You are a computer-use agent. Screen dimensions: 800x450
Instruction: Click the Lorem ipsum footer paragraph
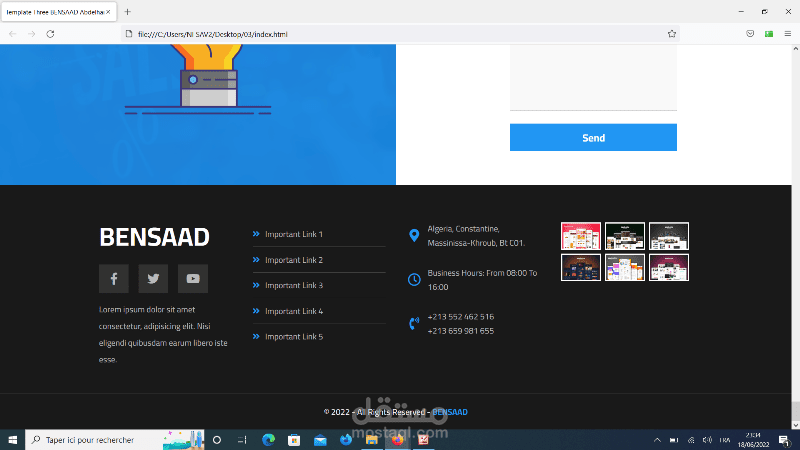(x=163, y=334)
